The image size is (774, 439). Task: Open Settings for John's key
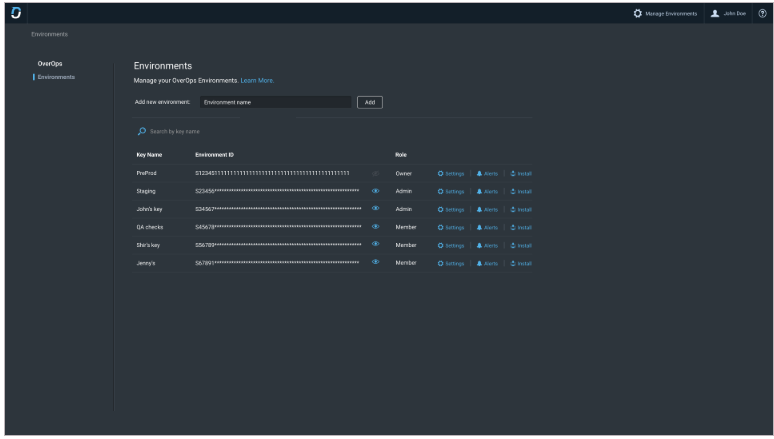click(451, 210)
